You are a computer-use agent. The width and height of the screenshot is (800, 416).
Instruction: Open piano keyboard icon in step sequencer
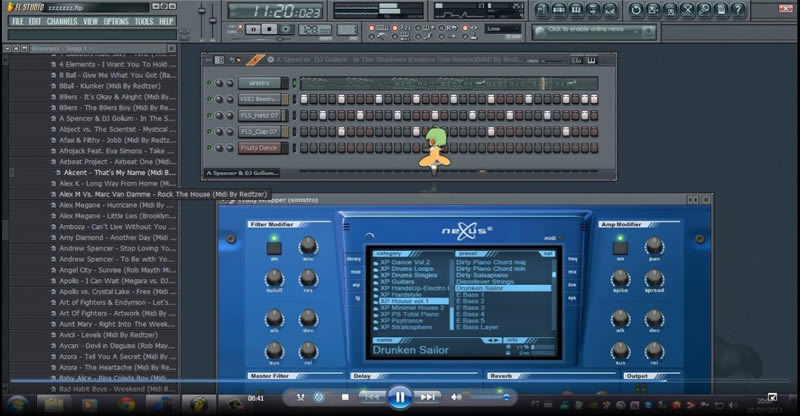591,60
